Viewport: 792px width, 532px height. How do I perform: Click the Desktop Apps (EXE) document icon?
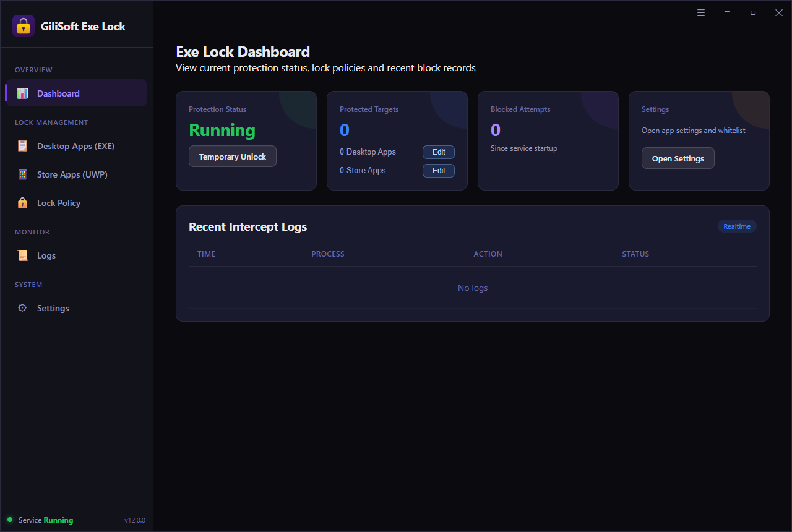(22, 146)
